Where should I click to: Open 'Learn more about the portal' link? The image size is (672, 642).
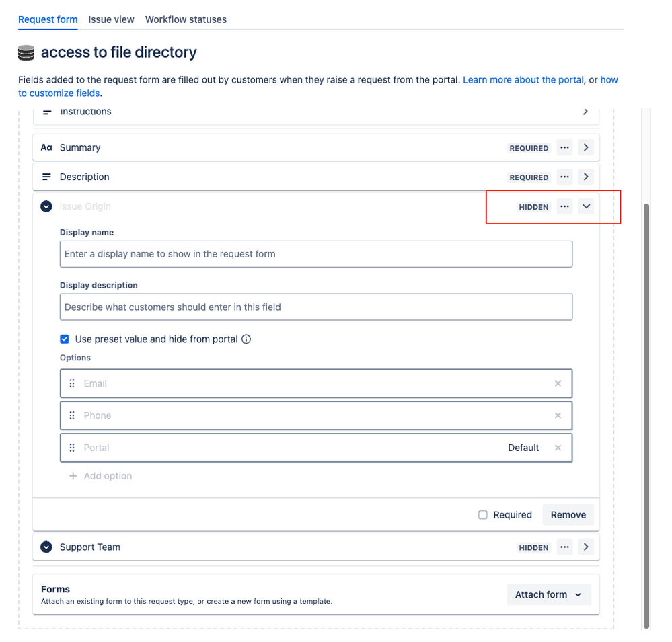coord(523,79)
